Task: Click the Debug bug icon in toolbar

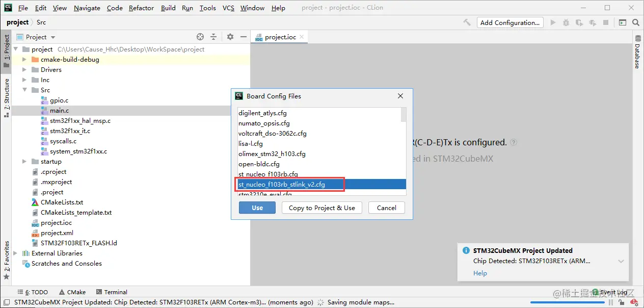Action: [566, 22]
